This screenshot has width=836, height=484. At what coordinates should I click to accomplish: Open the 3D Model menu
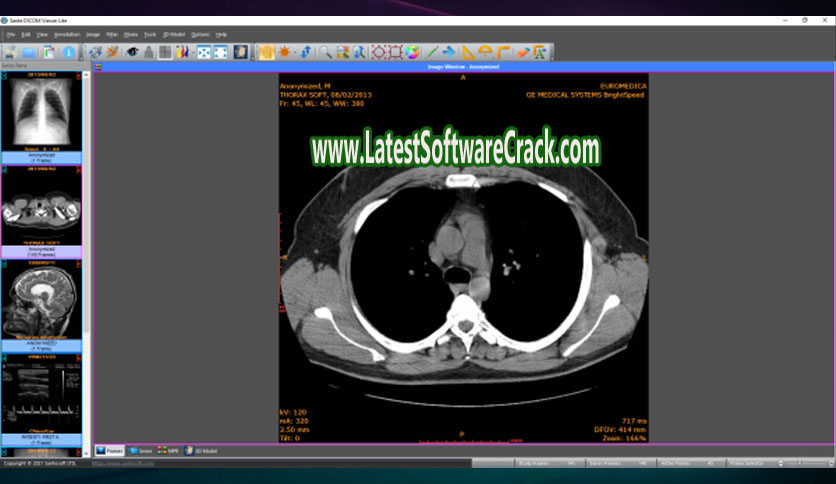click(x=172, y=34)
